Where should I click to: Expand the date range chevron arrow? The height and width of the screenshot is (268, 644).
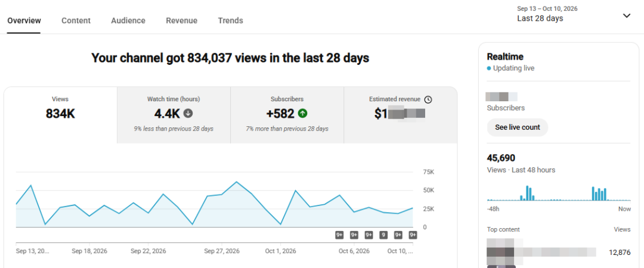point(626,15)
